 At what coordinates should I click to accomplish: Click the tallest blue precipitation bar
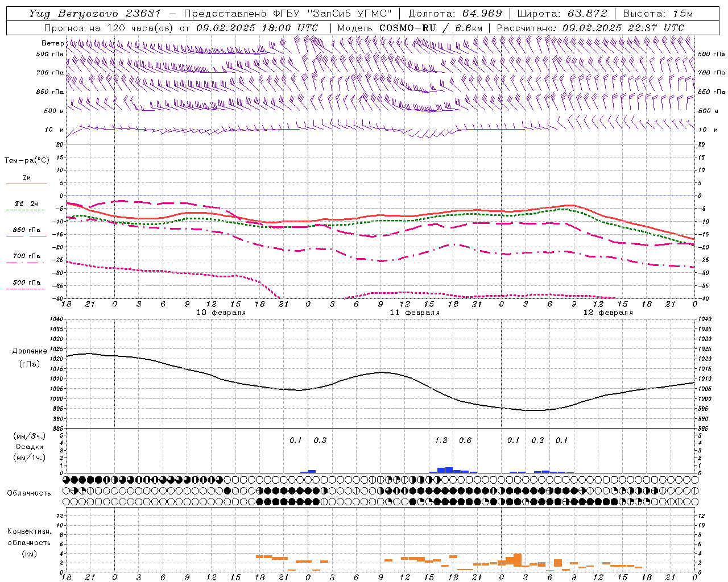coord(449,470)
